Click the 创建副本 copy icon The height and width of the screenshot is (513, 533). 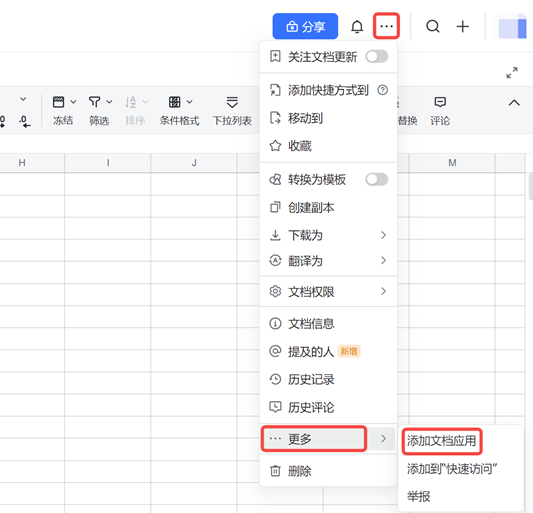[x=275, y=207]
